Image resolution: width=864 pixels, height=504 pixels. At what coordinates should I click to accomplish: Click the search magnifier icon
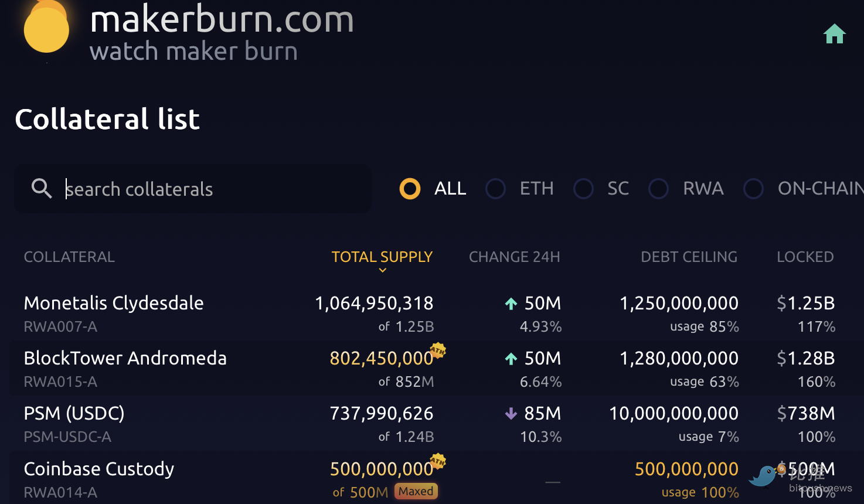[x=42, y=188]
